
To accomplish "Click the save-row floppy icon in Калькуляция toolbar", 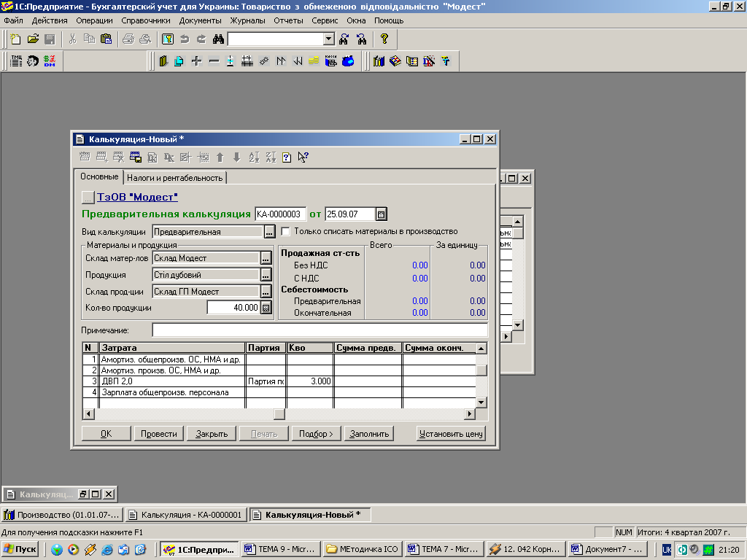I will [136, 157].
